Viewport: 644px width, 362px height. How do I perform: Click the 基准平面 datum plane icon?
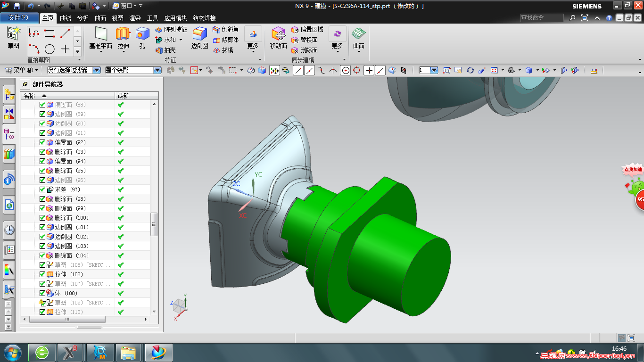pos(101,33)
